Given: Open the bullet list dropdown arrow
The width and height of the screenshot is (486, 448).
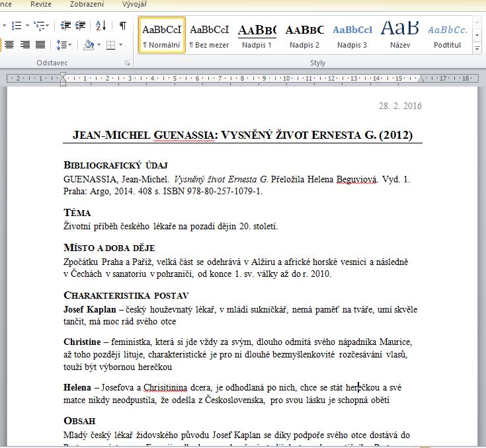Looking at the screenshot, I should [x=4, y=25].
